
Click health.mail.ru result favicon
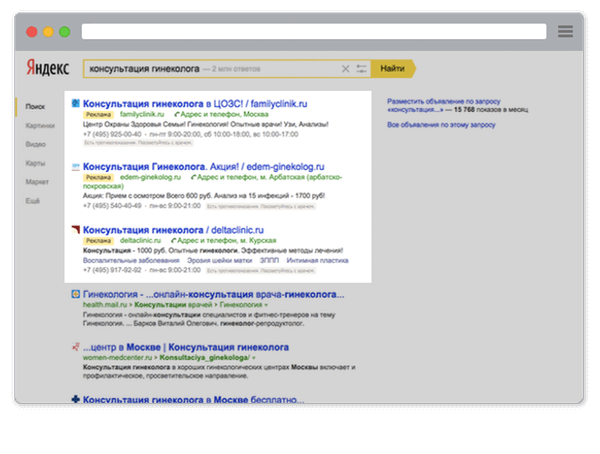point(76,294)
